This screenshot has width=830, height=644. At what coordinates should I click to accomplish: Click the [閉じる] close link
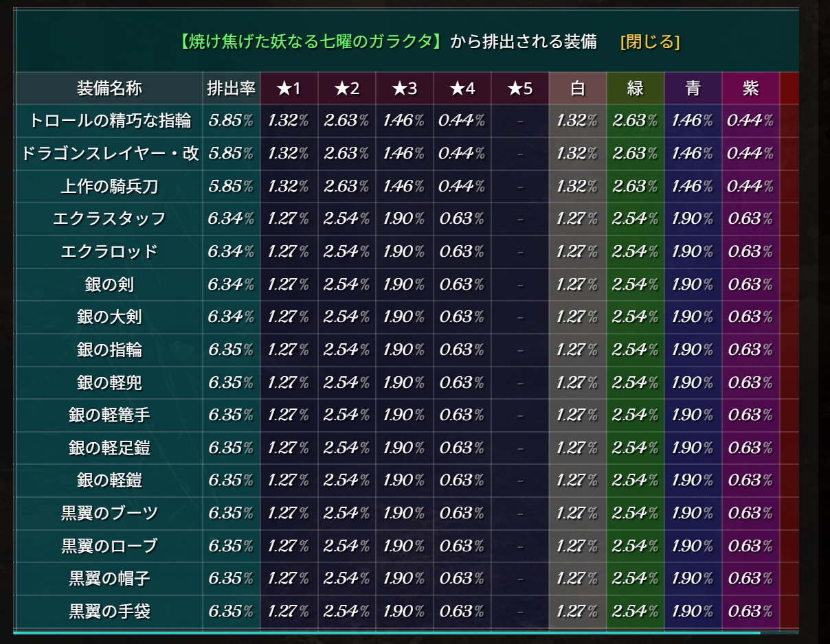pyautogui.click(x=649, y=42)
